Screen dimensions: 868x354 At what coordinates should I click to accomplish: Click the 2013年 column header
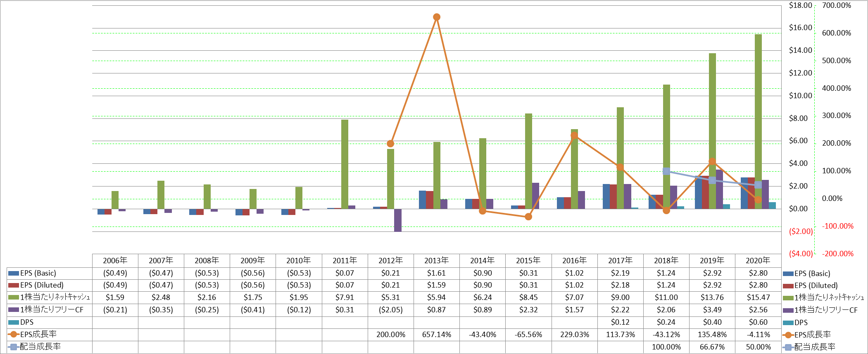coord(436,260)
